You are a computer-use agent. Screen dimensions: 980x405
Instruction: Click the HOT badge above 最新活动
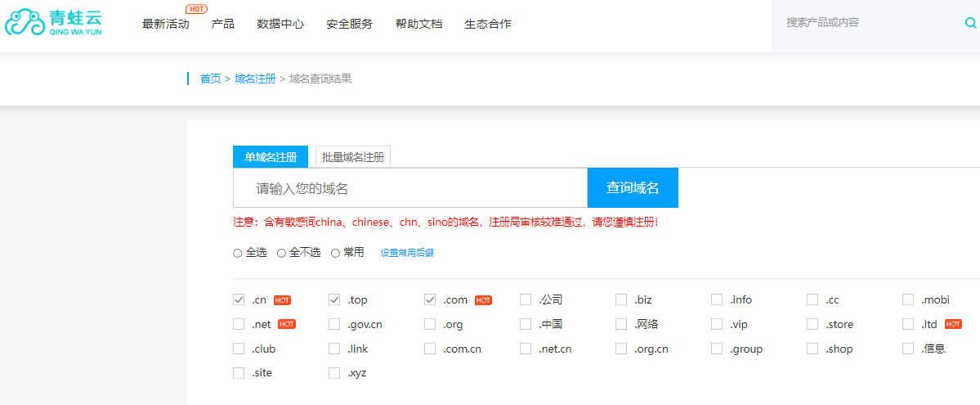(x=196, y=9)
